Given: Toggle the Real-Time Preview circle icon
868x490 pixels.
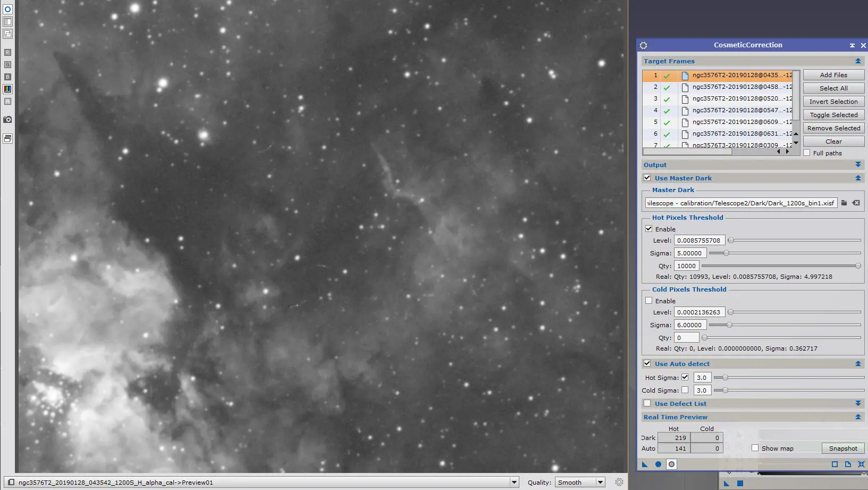Looking at the screenshot, I should point(671,464).
